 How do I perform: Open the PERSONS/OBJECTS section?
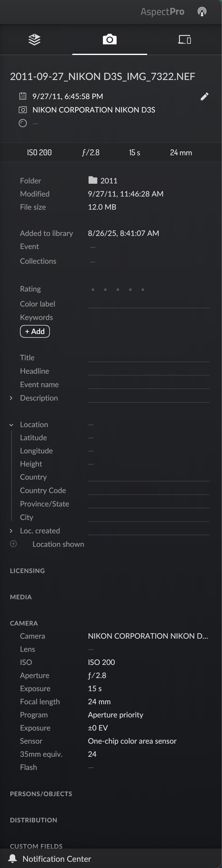tap(41, 794)
